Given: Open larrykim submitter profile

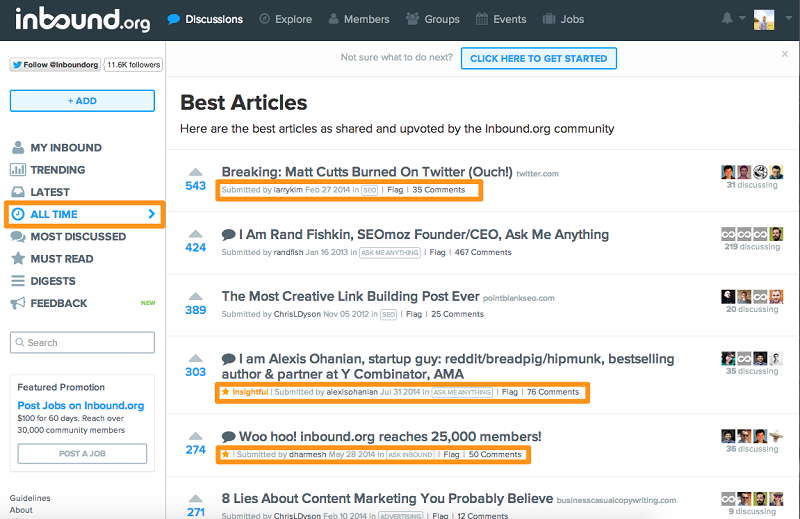Looking at the screenshot, I should click(x=288, y=190).
